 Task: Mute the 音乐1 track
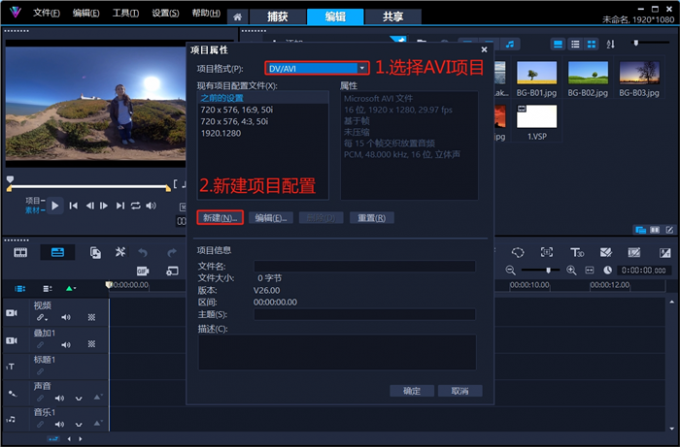(59, 425)
